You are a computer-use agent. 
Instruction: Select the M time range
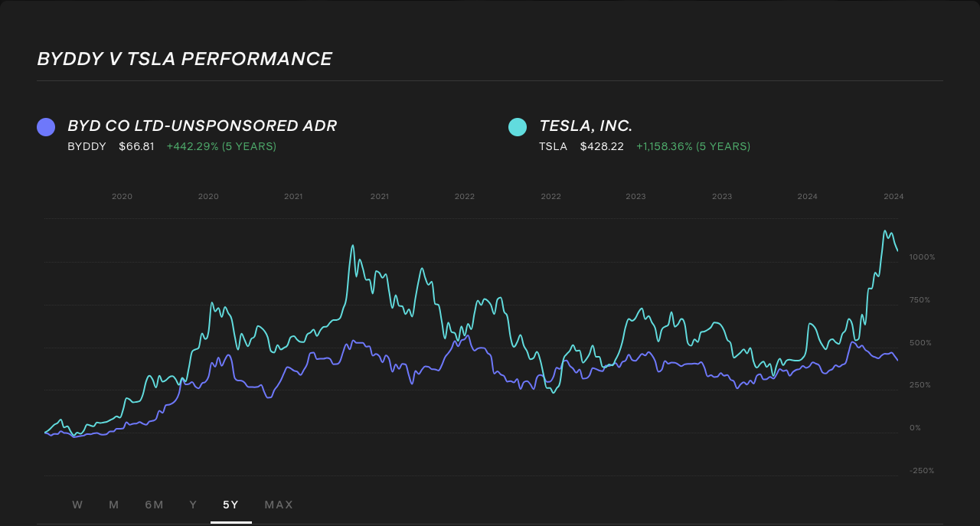pyautogui.click(x=113, y=505)
